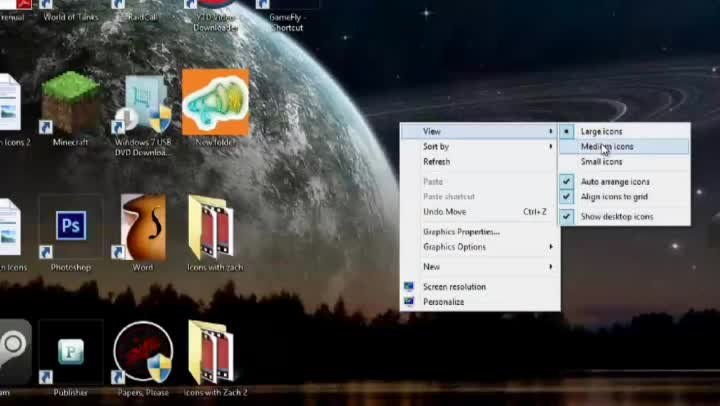
Task: Choose Undo Move in context menu
Action: click(x=480, y=212)
